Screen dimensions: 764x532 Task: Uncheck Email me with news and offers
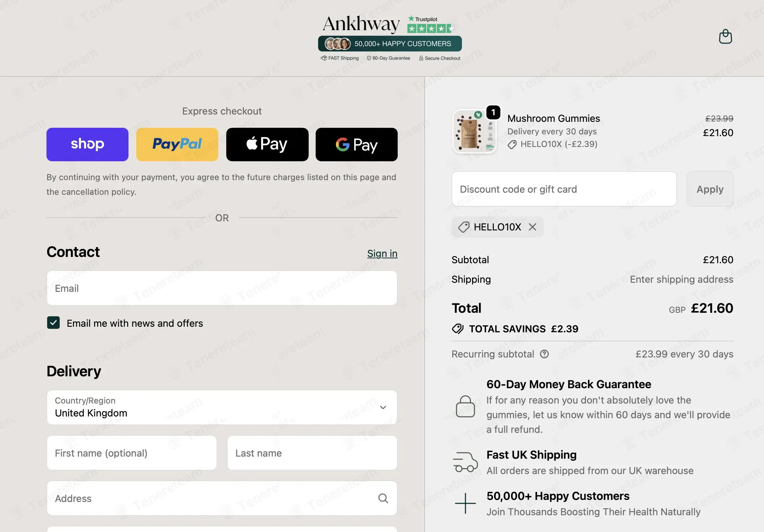[x=53, y=323]
